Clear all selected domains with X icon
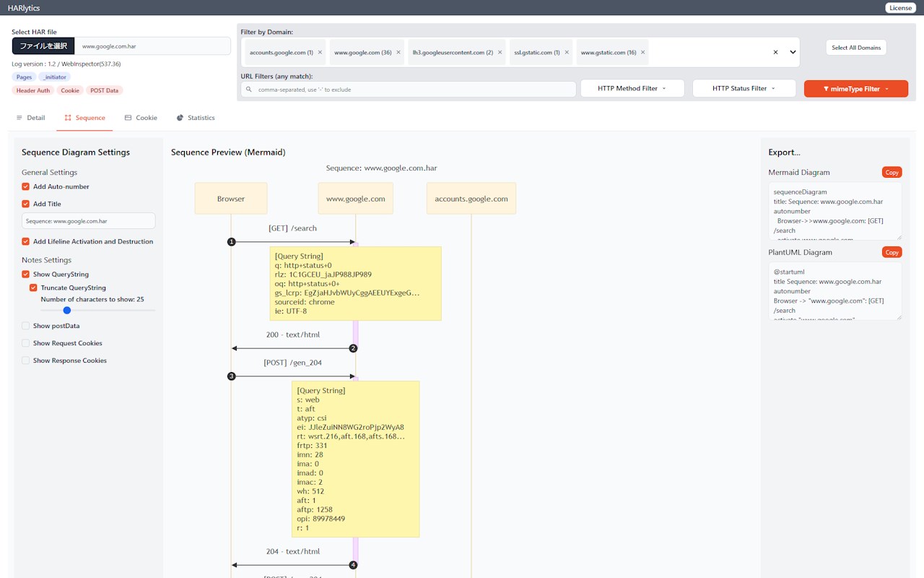 point(776,53)
